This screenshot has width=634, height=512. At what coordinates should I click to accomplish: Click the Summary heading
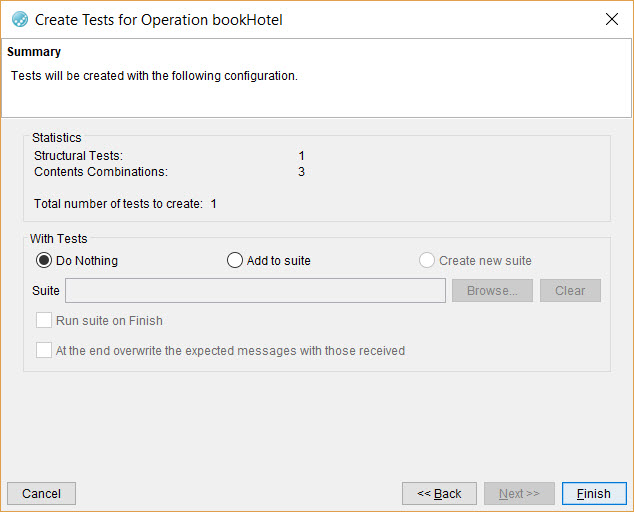pos(34,52)
